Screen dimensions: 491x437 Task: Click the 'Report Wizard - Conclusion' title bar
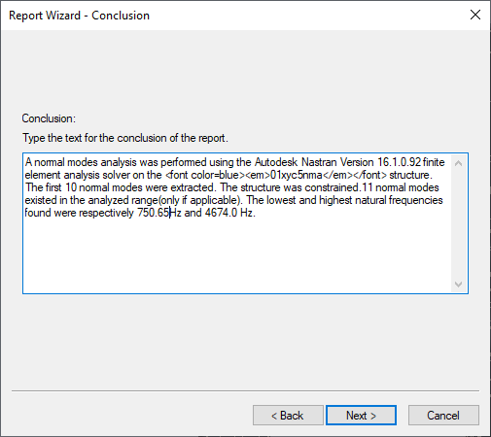(x=79, y=15)
